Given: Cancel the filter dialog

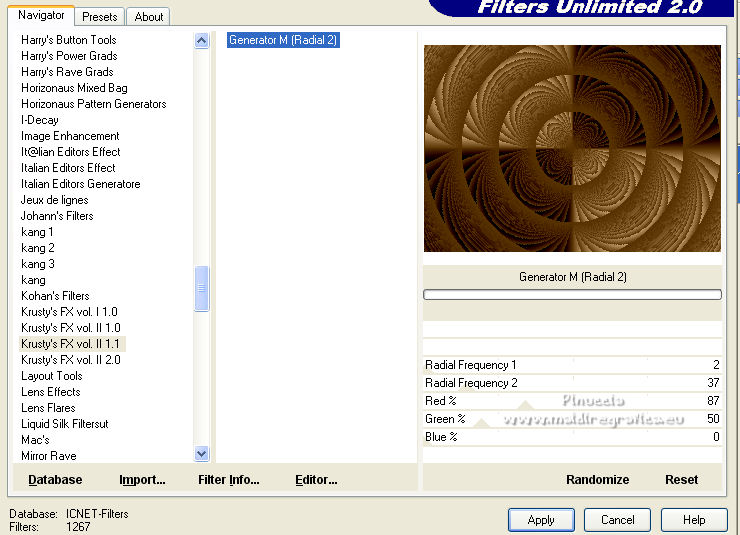Looking at the screenshot, I should 617,520.
